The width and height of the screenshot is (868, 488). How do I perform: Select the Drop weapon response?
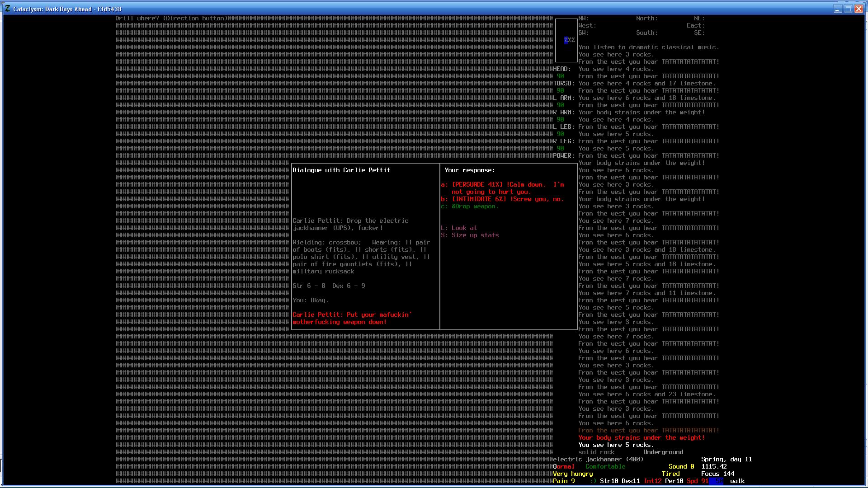tap(470, 206)
